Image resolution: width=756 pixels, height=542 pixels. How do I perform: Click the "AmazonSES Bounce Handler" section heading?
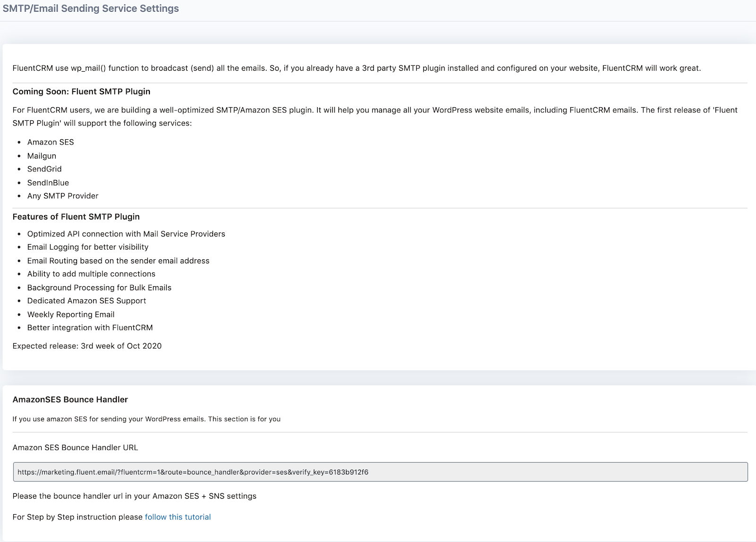(x=70, y=399)
